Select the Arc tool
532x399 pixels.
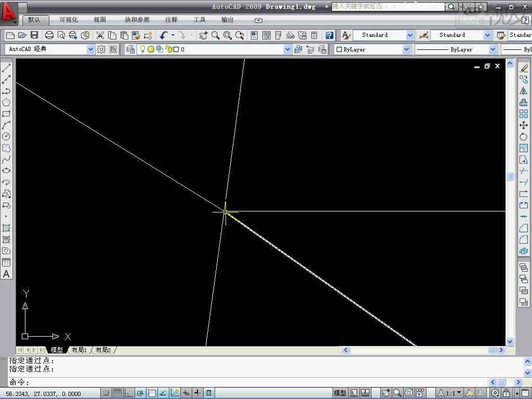pos(6,125)
